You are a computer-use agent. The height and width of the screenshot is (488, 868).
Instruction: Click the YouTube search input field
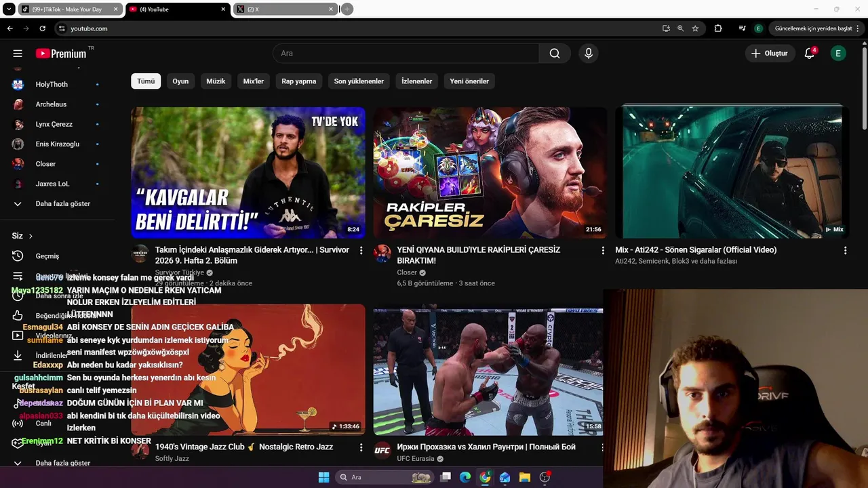pyautogui.click(x=406, y=54)
